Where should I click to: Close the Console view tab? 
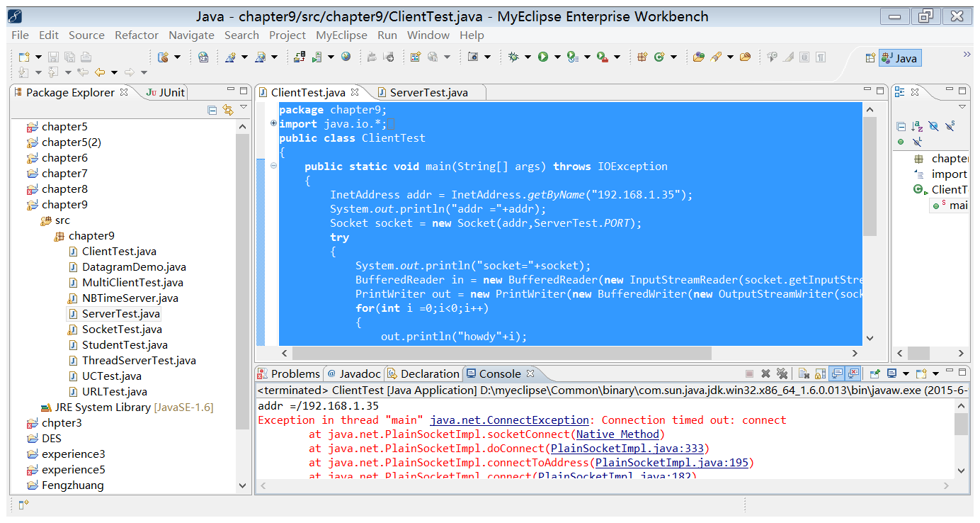(x=530, y=373)
